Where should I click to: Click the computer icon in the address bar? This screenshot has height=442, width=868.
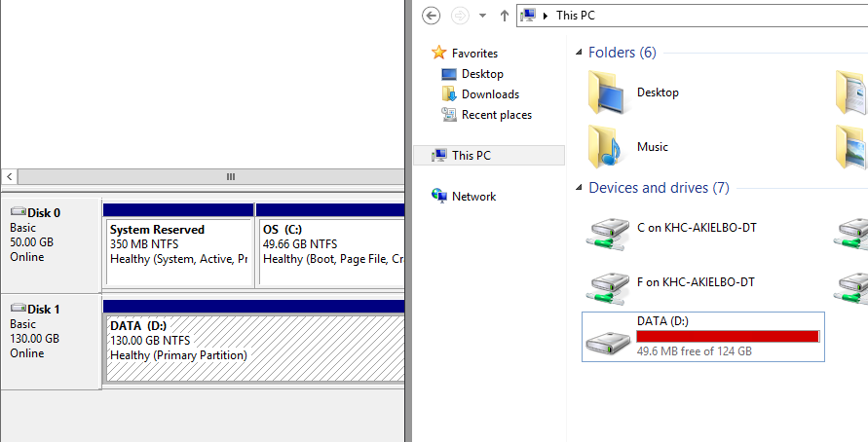(529, 16)
